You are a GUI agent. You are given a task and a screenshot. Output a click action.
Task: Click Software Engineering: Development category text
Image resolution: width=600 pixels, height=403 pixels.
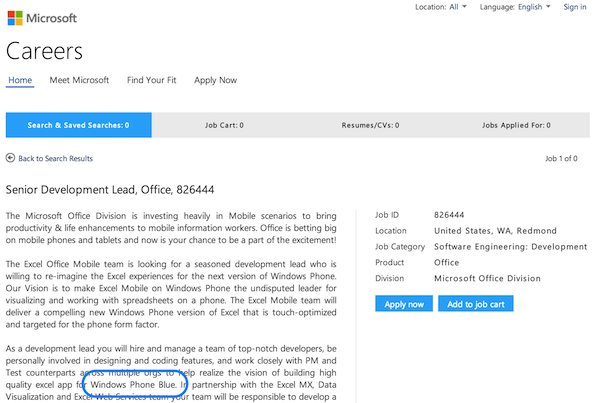pos(510,247)
